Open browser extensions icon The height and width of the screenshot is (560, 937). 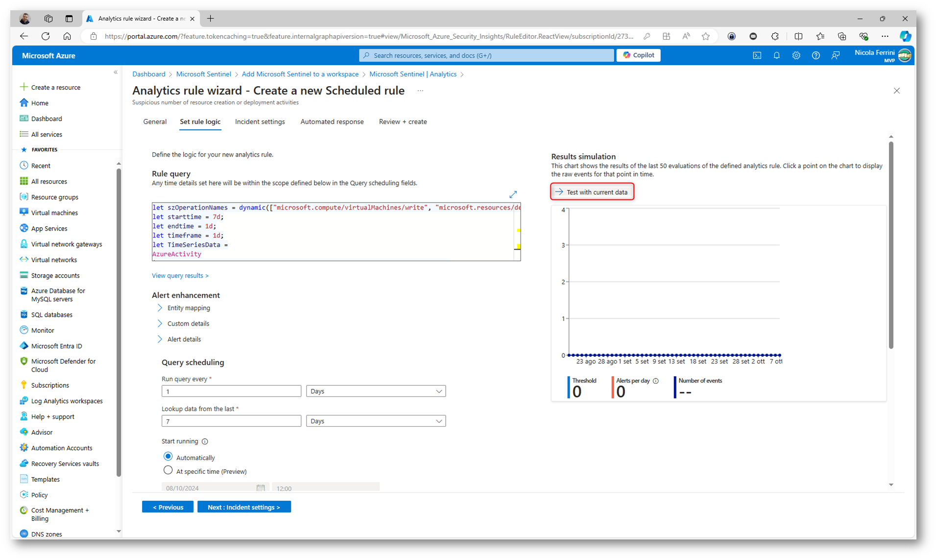(775, 36)
